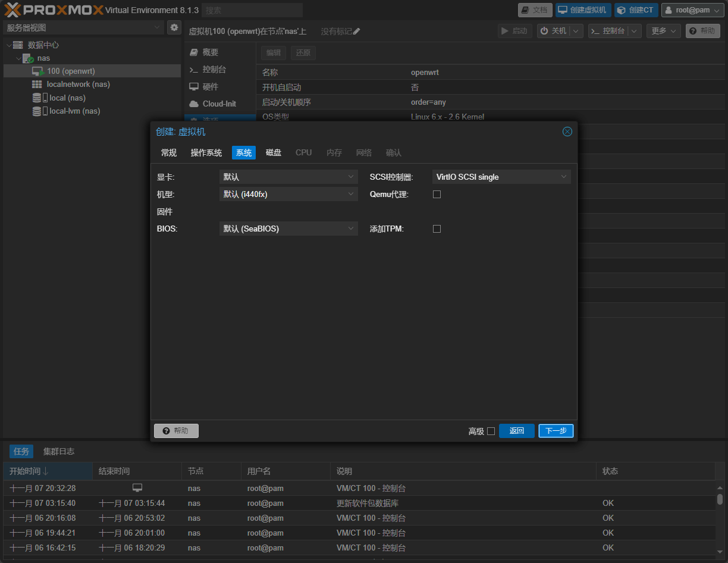Open the hardware panel of the VM

coord(210,87)
